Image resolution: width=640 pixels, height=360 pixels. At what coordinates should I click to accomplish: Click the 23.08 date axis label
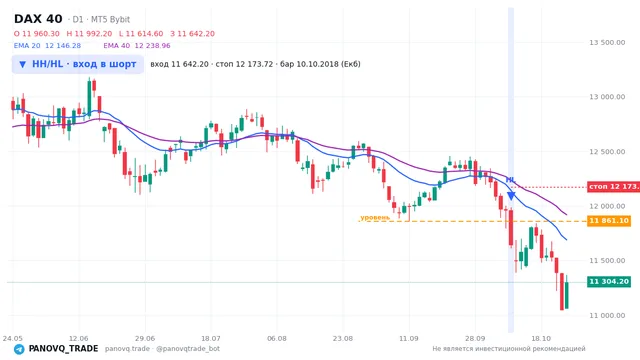coord(343,338)
